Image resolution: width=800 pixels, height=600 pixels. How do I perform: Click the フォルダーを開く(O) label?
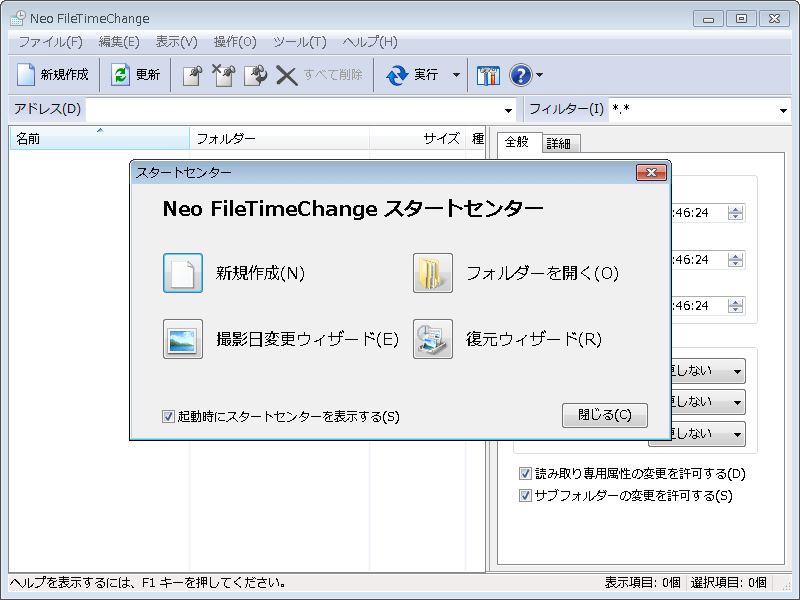click(542, 273)
